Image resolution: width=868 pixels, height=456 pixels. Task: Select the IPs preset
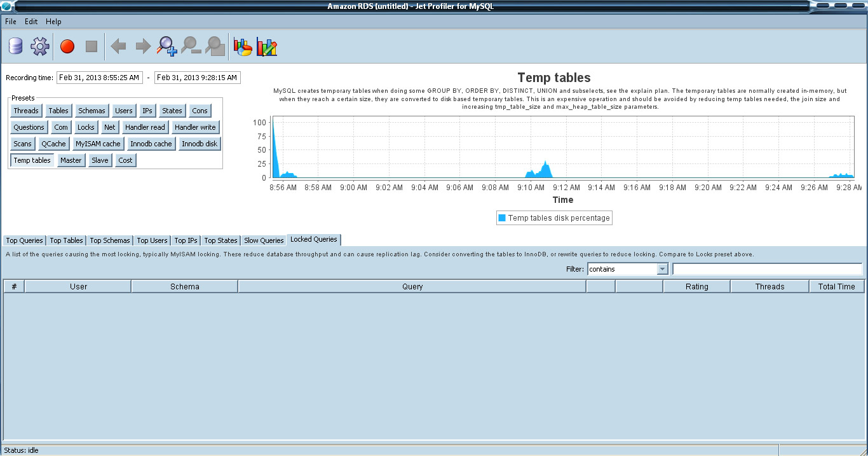[147, 111]
